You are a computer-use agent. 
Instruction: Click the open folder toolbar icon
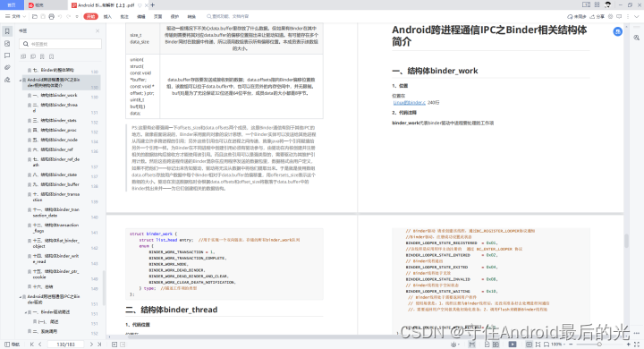(x=35, y=16)
